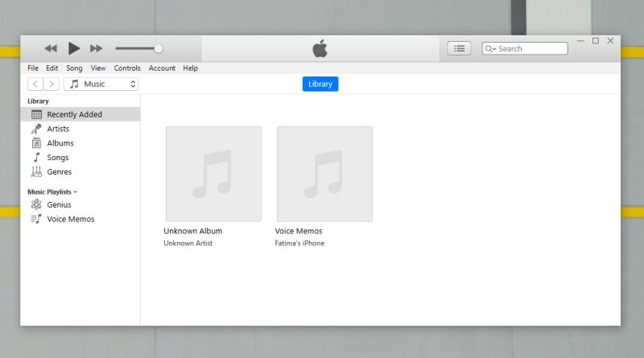Open the Help menu

point(190,68)
